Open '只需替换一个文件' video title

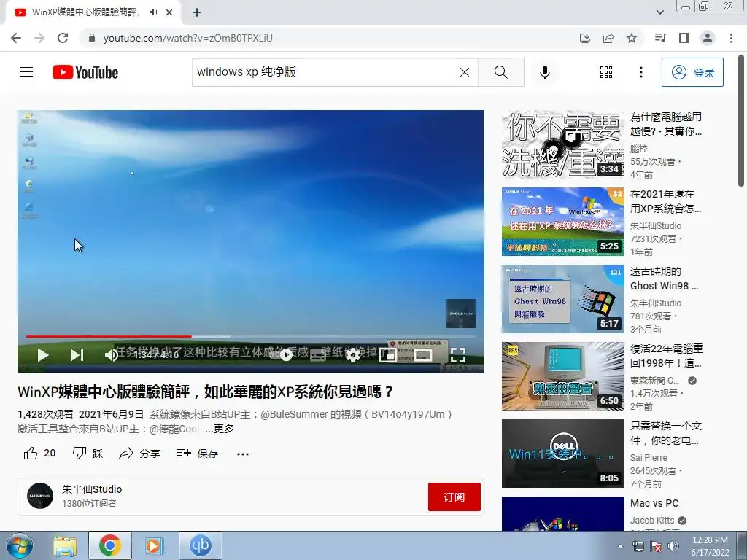(666, 433)
